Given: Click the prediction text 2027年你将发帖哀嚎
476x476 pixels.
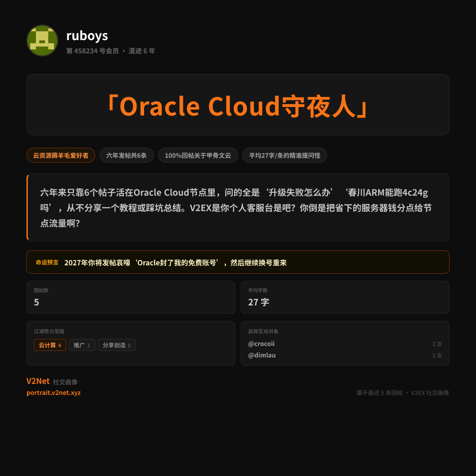Looking at the screenshot, I should 175,263.
